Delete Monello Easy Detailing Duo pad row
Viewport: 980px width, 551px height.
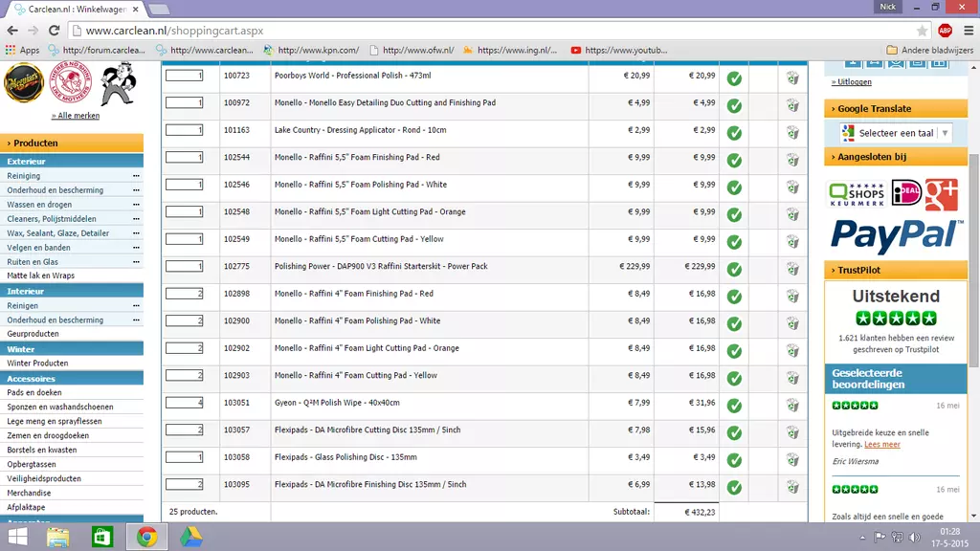(792, 105)
